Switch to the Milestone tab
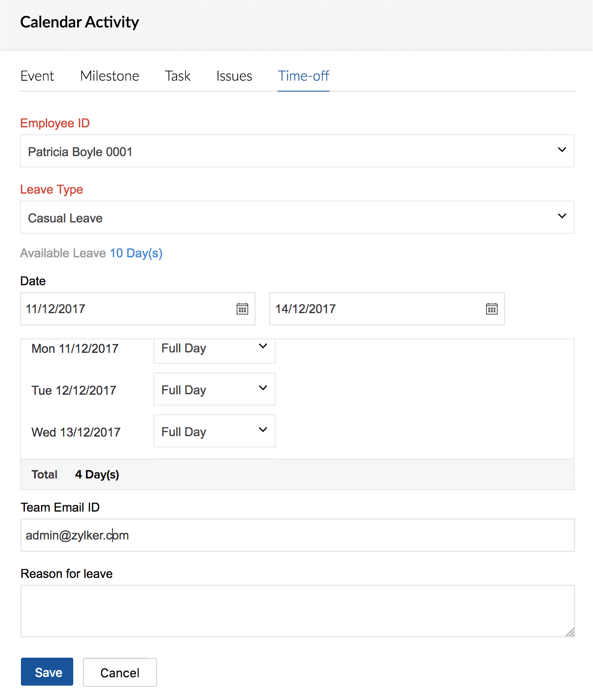The image size is (593, 700). (x=109, y=76)
